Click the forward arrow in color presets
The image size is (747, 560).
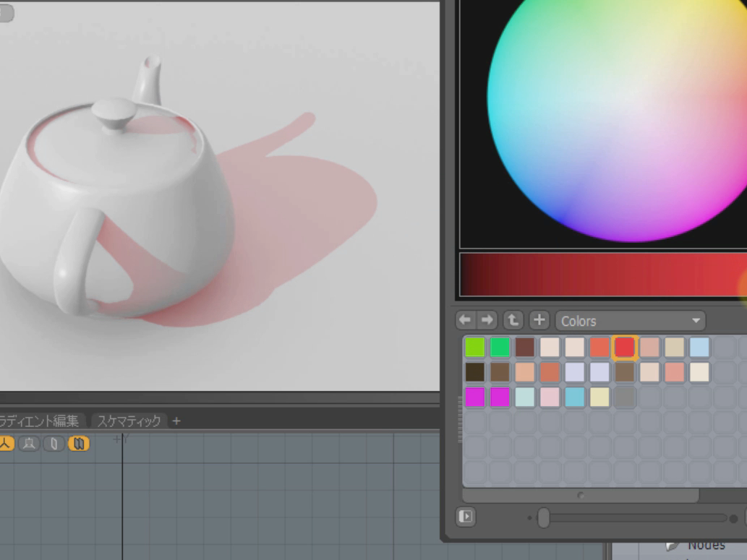pos(488,320)
